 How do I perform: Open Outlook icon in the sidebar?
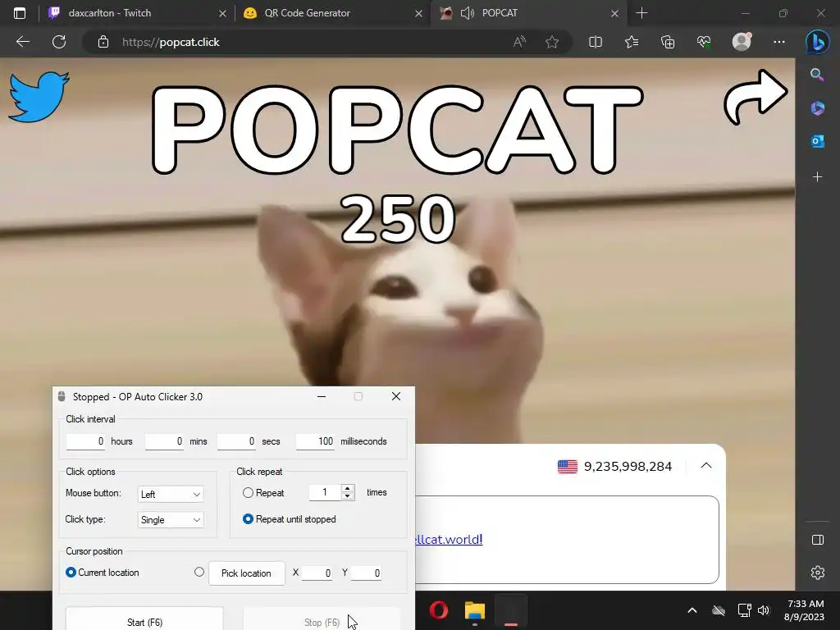point(818,141)
